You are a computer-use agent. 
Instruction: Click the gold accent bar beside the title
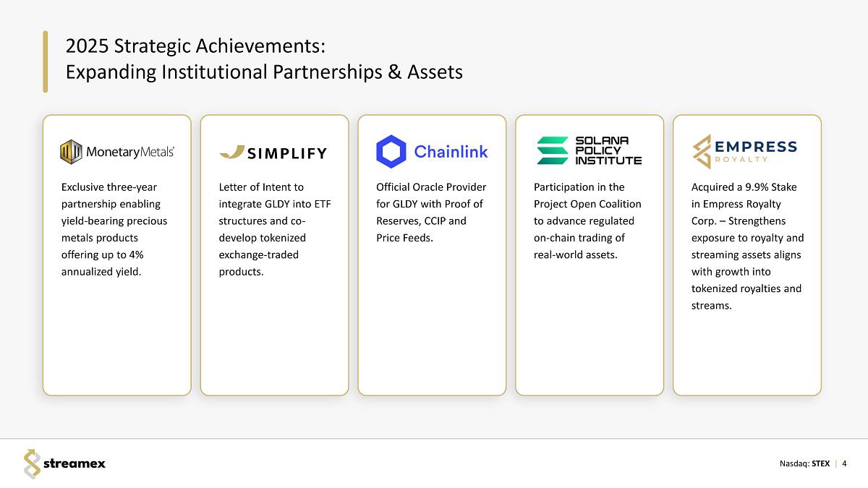click(x=45, y=61)
